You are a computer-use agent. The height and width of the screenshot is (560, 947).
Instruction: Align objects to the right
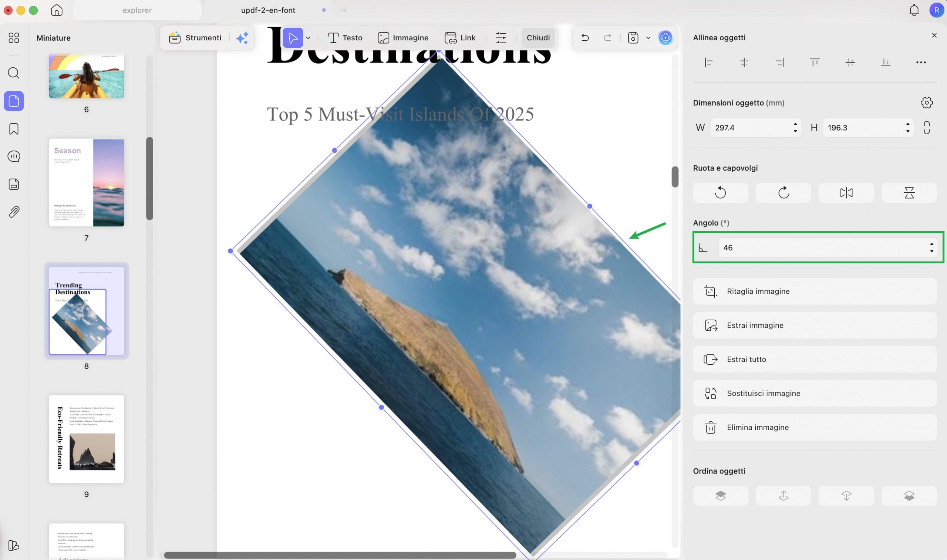click(779, 62)
